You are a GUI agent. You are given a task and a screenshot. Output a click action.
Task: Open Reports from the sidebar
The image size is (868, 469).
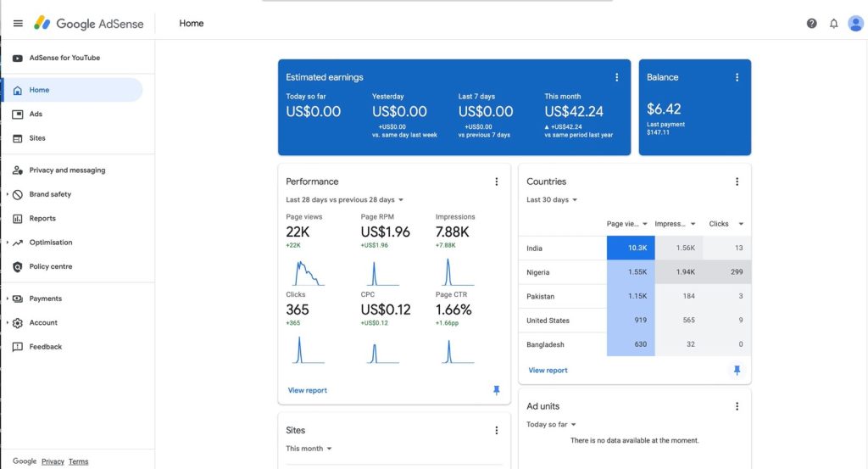pyautogui.click(x=42, y=218)
